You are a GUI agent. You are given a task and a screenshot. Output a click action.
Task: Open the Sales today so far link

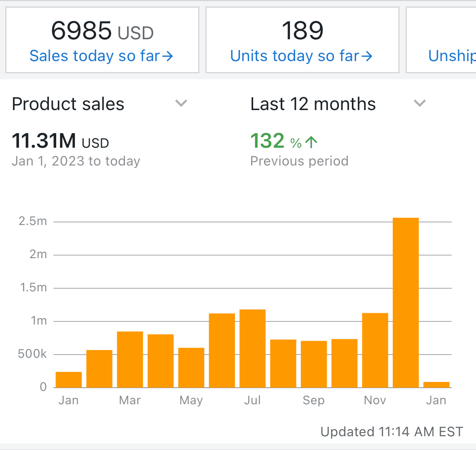tap(95, 56)
